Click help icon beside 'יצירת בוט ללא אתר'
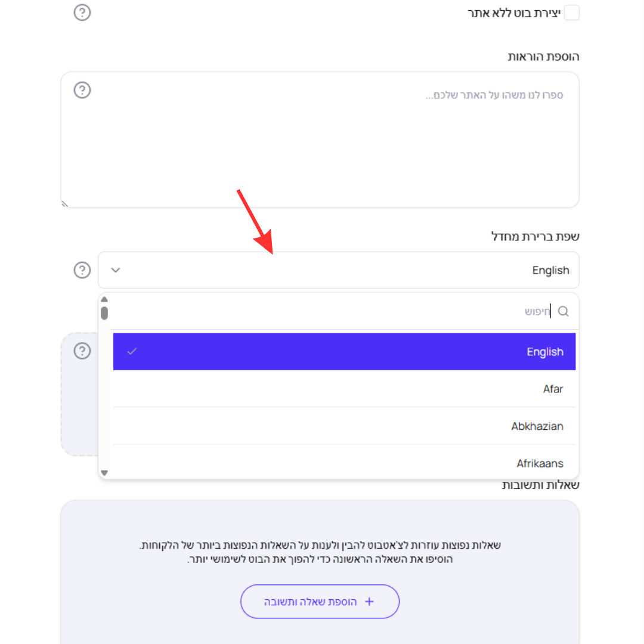The width and height of the screenshot is (644, 644). point(82,13)
